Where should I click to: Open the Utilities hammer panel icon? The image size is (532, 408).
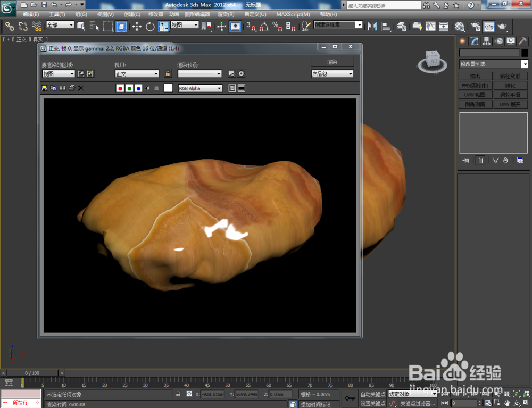522,41
